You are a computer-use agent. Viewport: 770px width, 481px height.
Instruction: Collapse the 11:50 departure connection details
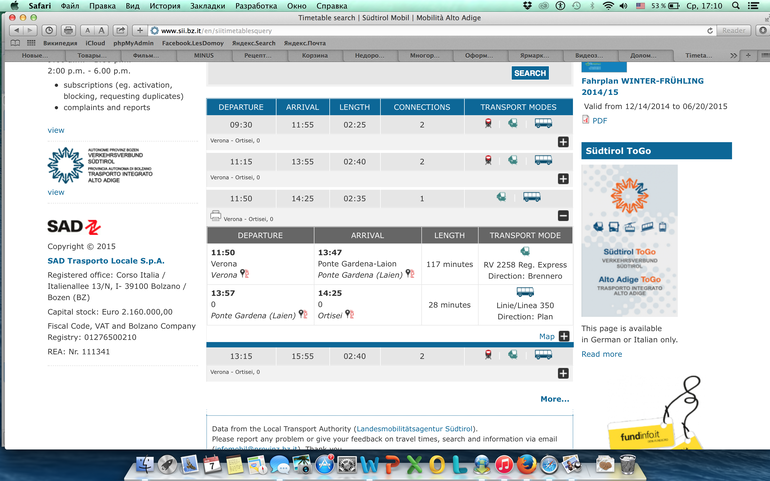pos(563,216)
